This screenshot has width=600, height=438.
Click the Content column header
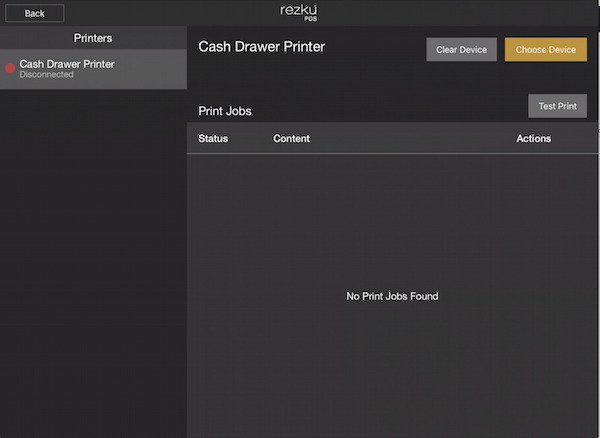coord(291,138)
